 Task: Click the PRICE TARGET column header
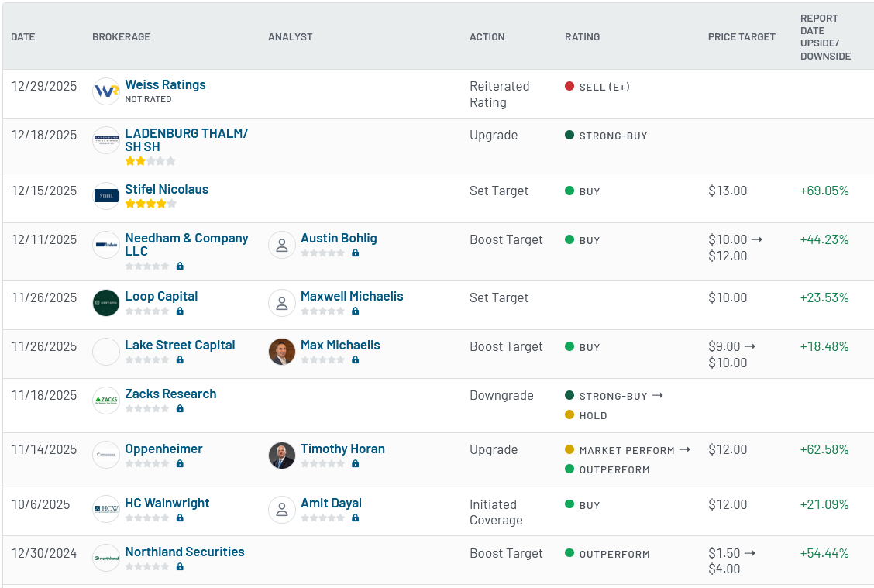point(742,36)
